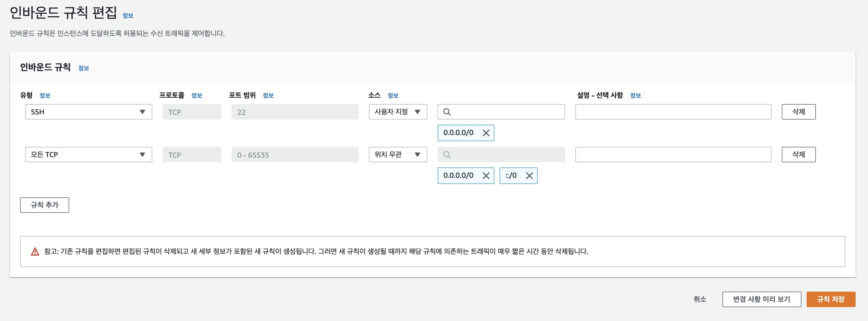Open the SSH type dropdown
Viewport: 868px width, 321px height.
[89, 112]
